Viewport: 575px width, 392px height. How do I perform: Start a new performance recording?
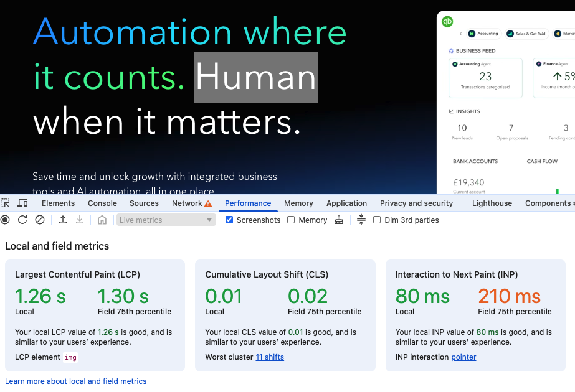point(5,220)
